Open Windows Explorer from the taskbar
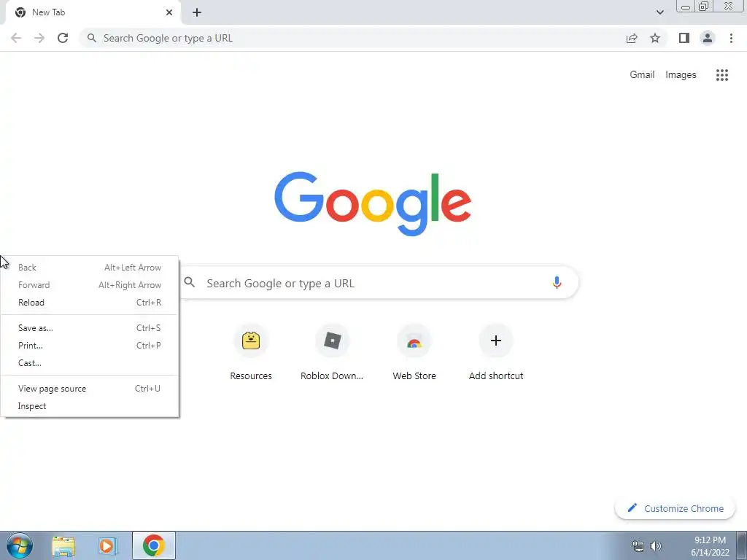Viewport: 747px width, 560px height. 63,545
